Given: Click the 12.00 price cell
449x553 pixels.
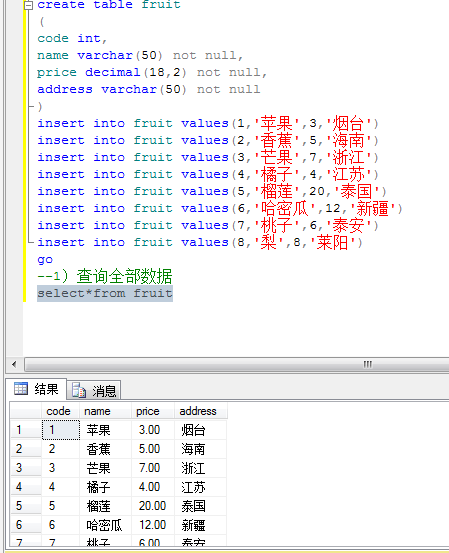Looking at the screenshot, I should coord(153,525).
